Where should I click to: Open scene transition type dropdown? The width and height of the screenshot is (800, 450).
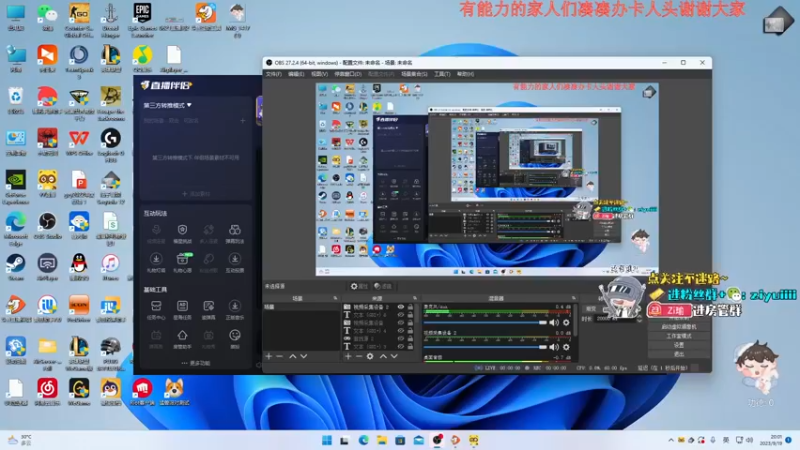pyautogui.click(x=612, y=309)
